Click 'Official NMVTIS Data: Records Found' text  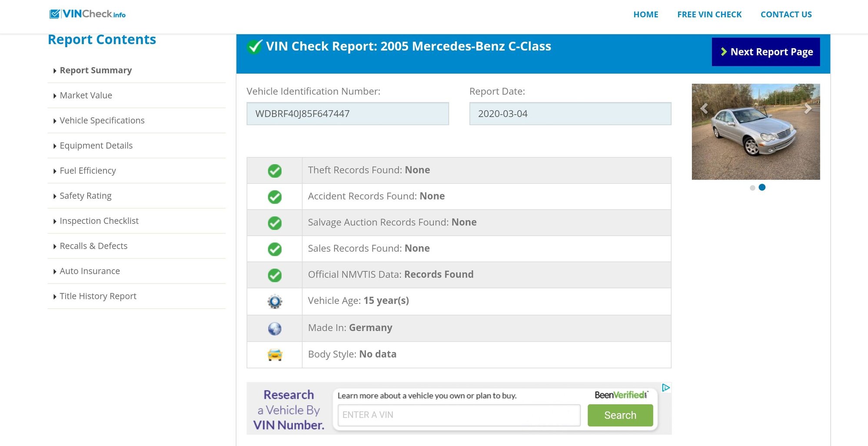(391, 274)
